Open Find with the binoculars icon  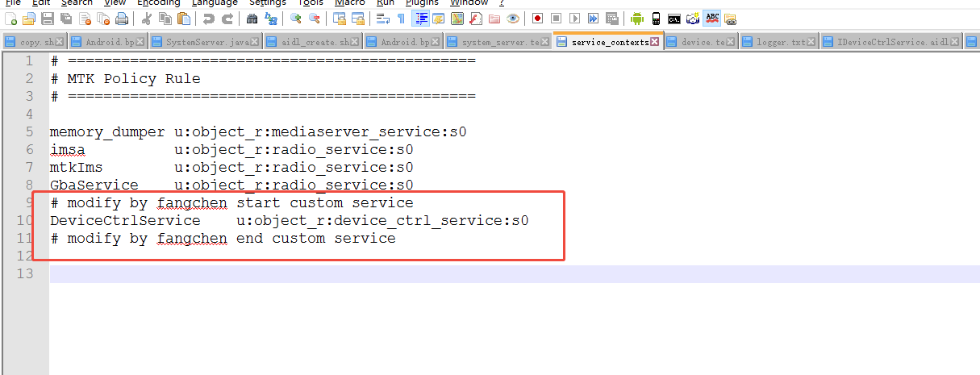tap(252, 18)
